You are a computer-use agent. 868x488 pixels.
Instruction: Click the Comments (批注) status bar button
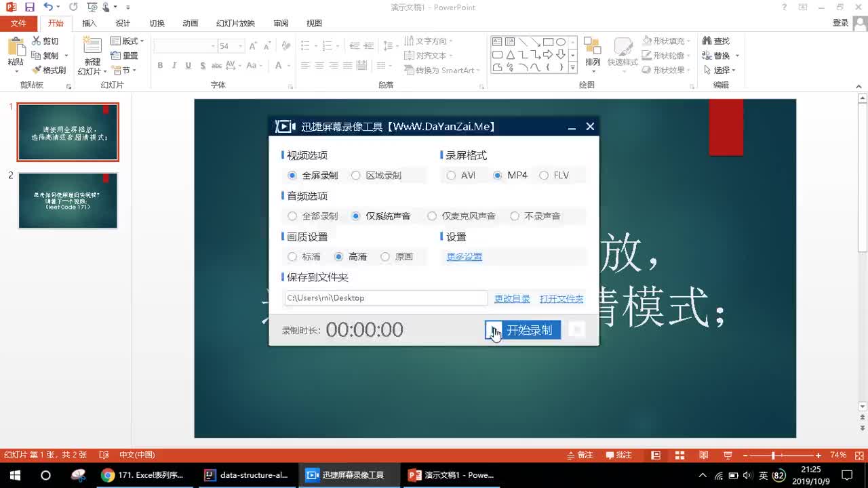click(x=618, y=455)
